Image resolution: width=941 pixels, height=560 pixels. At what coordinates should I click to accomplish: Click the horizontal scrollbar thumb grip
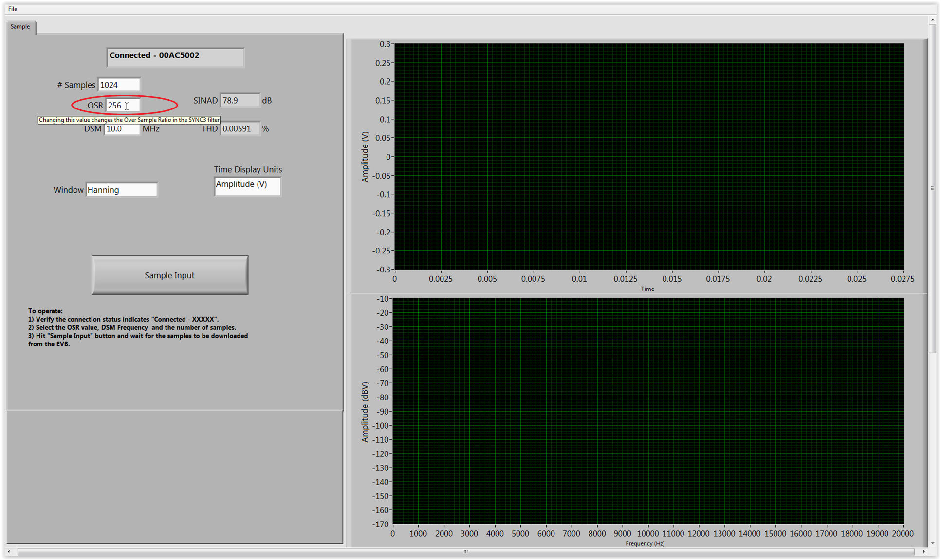coord(466,552)
